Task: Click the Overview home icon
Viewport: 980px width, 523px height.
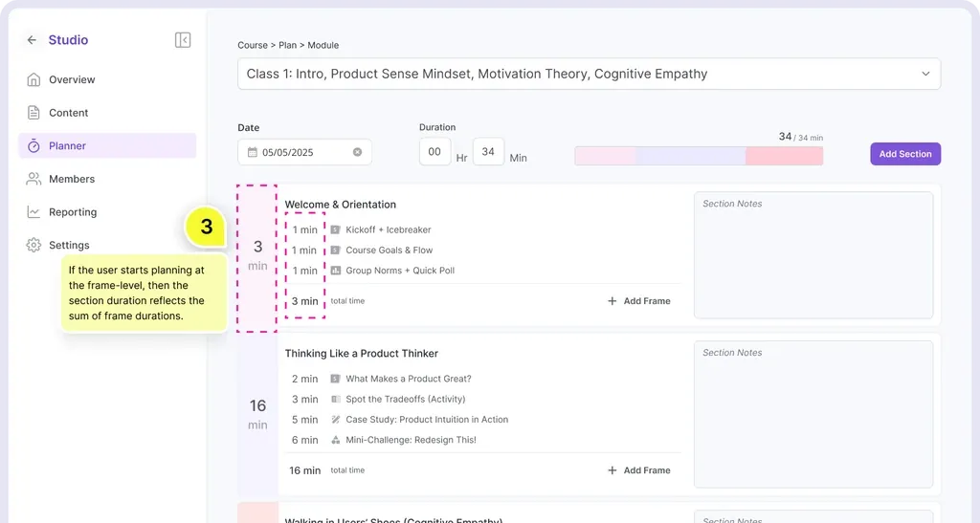Action: click(33, 79)
